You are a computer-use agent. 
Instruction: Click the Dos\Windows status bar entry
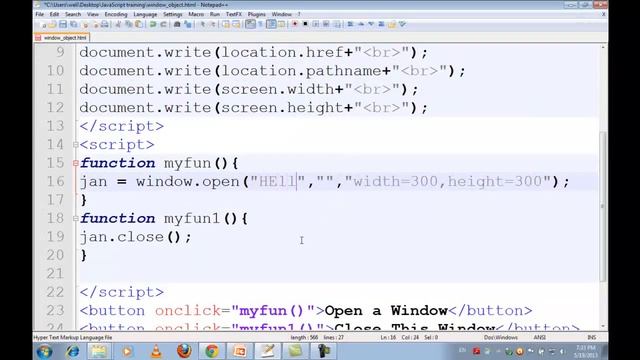[x=501, y=338]
